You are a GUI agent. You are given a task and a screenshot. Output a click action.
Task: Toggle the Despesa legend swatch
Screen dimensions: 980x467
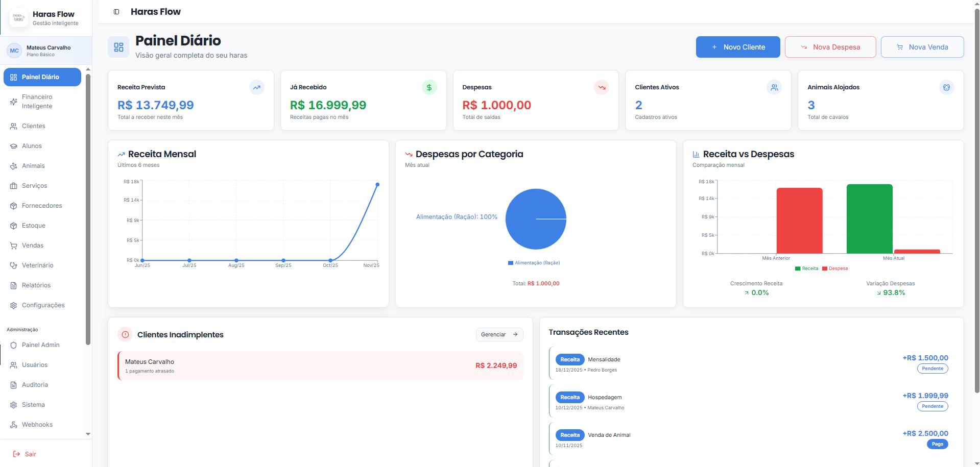tap(824, 268)
